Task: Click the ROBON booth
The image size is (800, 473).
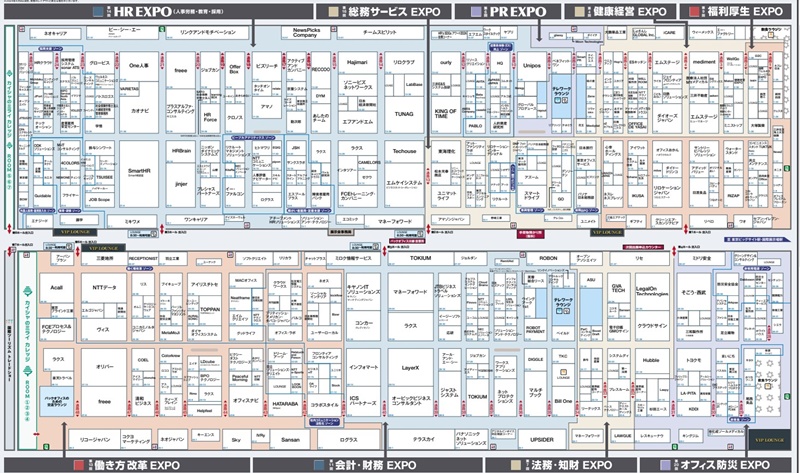Action: click(548, 259)
